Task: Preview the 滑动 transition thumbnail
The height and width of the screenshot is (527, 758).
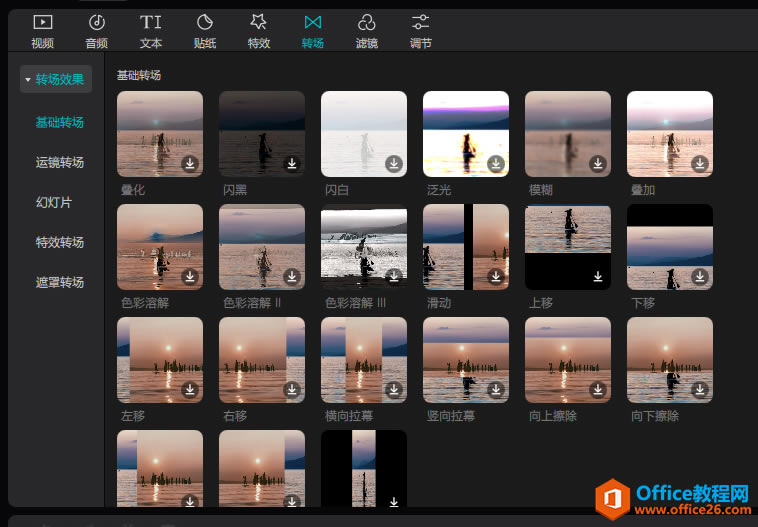Action: tap(466, 247)
